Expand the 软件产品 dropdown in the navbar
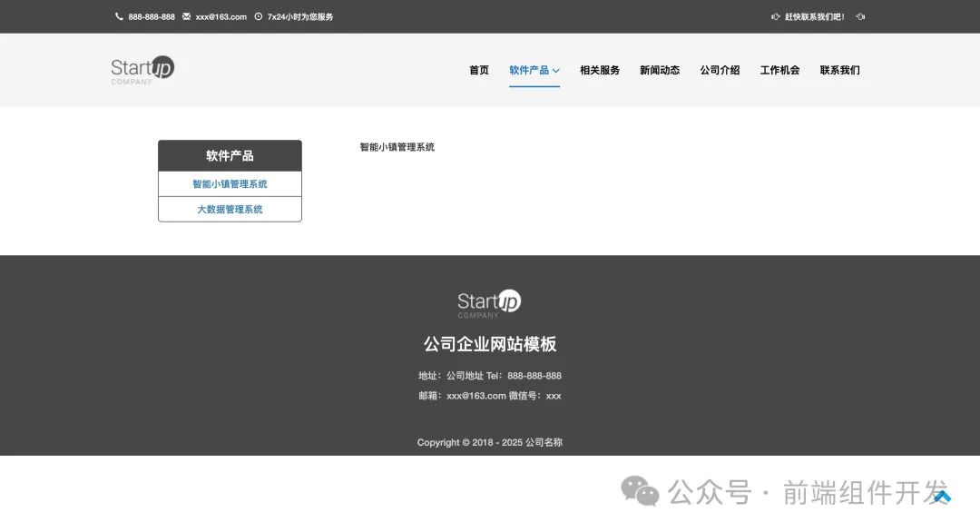Viewport: 980px width, 532px height. click(534, 70)
